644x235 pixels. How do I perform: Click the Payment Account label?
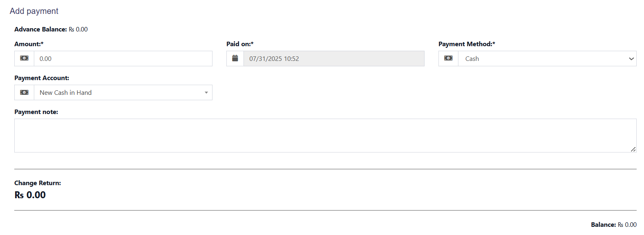click(x=42, y=78)
